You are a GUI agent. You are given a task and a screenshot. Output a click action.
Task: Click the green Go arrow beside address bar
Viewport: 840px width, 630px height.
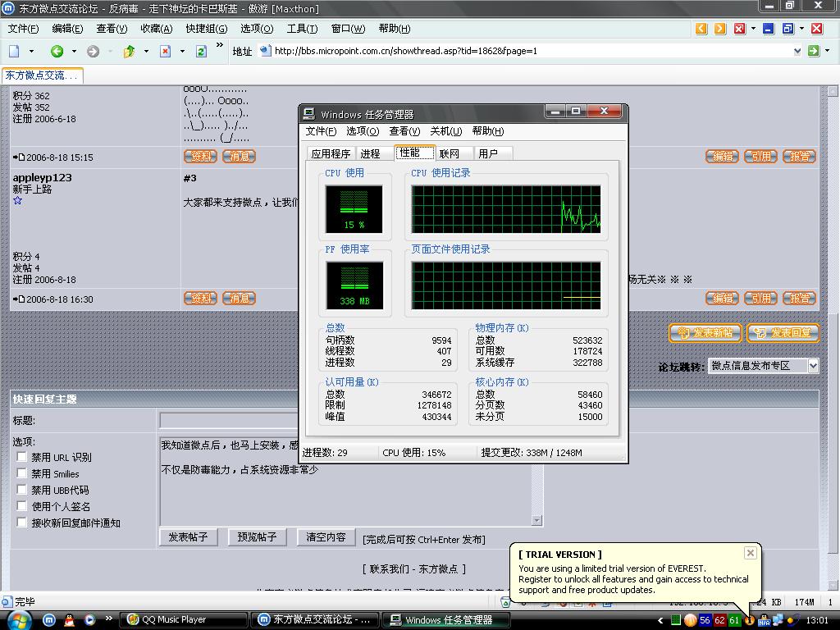point(814,51)
